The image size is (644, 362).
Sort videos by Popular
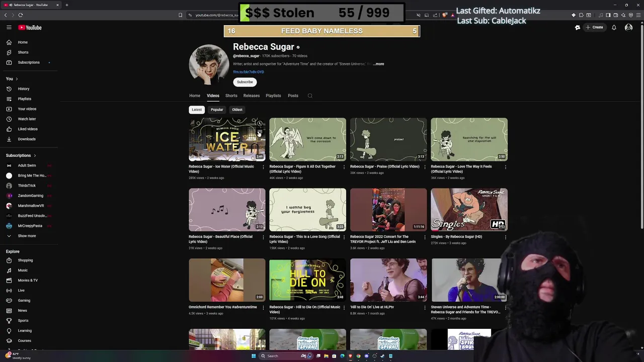(x=217, y=110)
